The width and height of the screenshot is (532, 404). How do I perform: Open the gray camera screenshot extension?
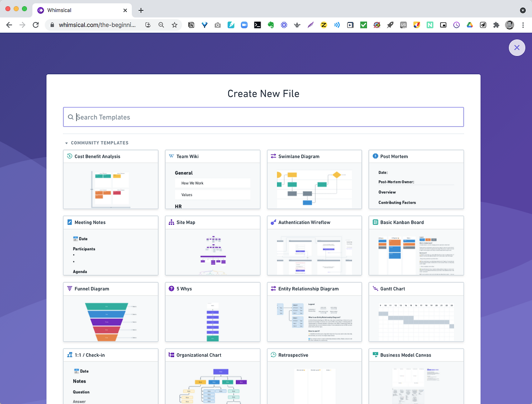pos(218,25)
